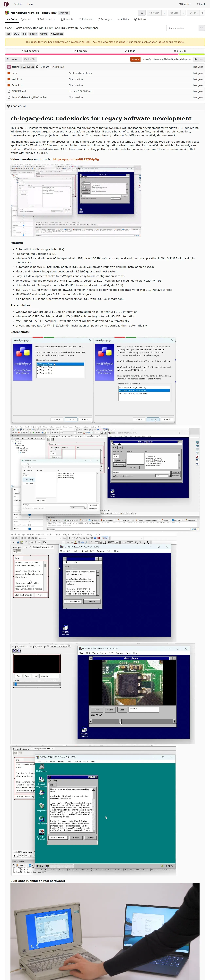
Task: Click the README.md panel header book icon
Action: point(8,106)
